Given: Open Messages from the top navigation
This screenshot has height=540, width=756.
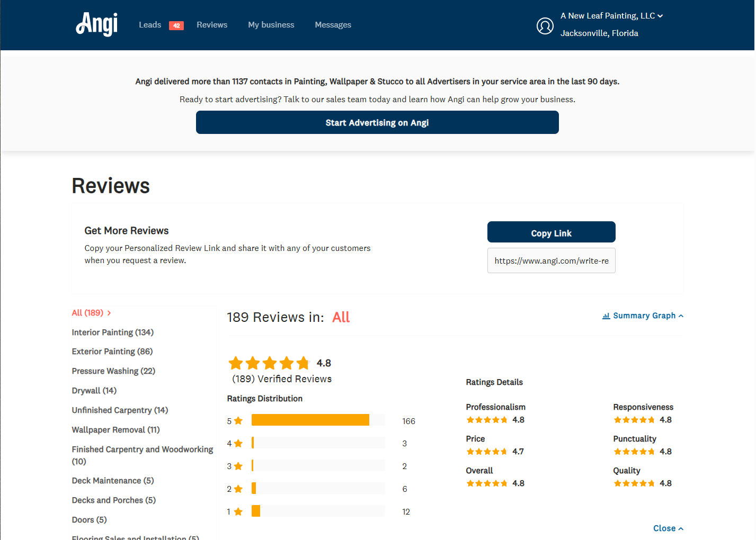Looking at the screenshot, I should 333,25.
